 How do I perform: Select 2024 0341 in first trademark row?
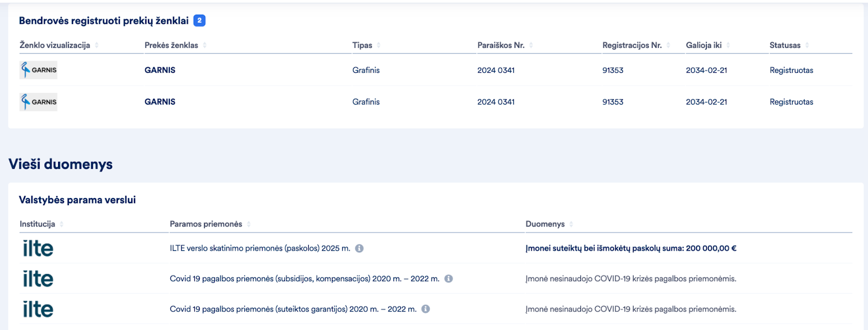(x=496, y=70)
